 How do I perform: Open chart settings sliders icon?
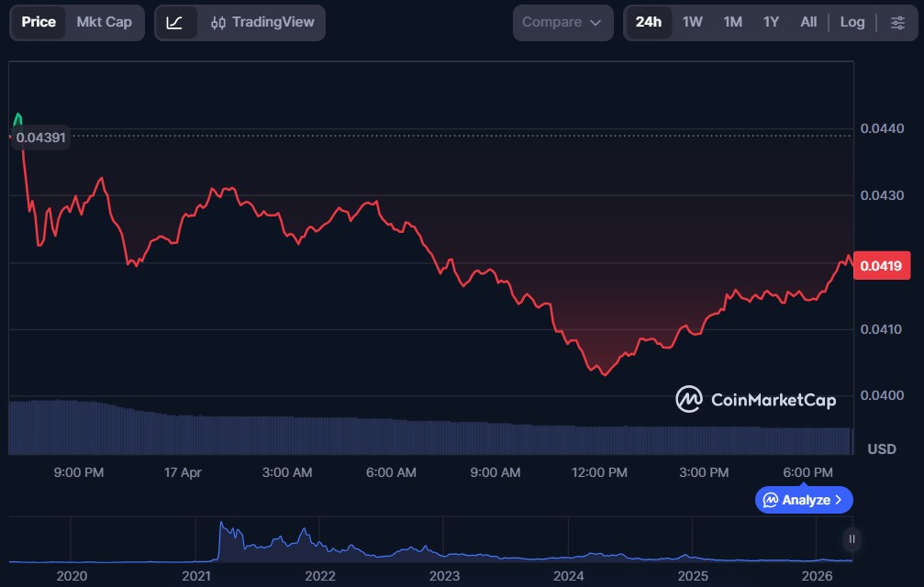[897, 22]
